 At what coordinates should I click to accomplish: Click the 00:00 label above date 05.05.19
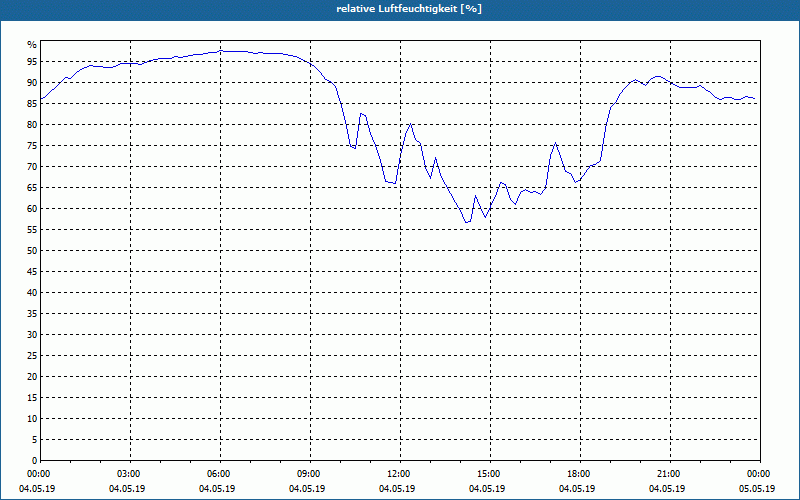click(x=760, y=474)
